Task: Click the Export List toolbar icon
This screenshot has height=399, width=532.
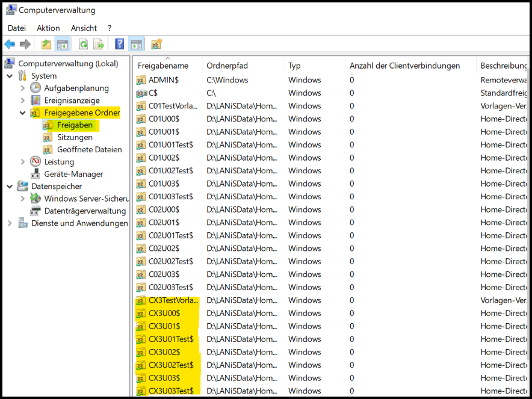Action: [x=99, y=44]
